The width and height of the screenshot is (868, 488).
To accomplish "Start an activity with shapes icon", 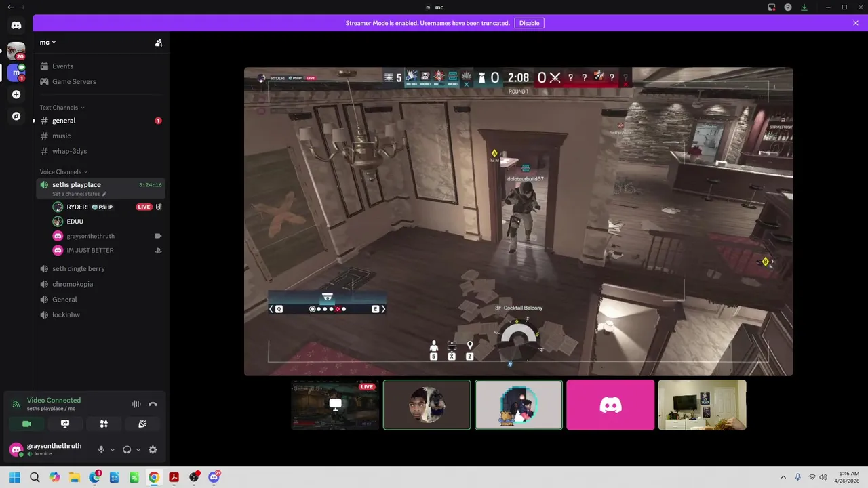I will click(104, 424).
